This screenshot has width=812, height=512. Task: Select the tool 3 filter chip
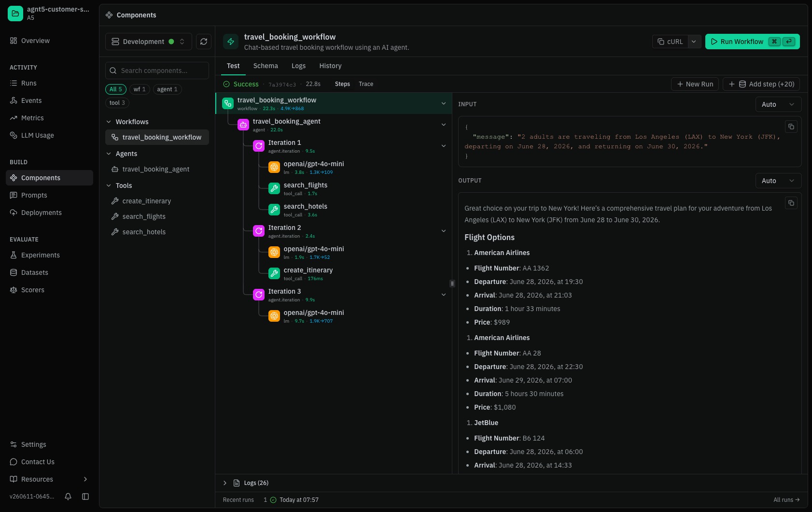117,103
